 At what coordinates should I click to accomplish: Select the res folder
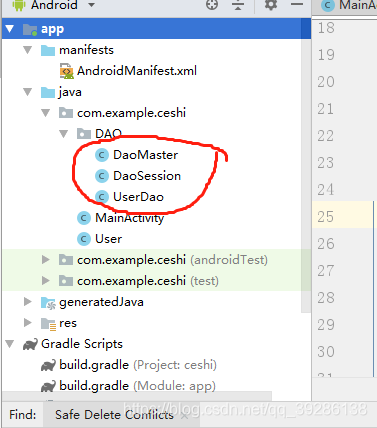[x=68, y=323]
